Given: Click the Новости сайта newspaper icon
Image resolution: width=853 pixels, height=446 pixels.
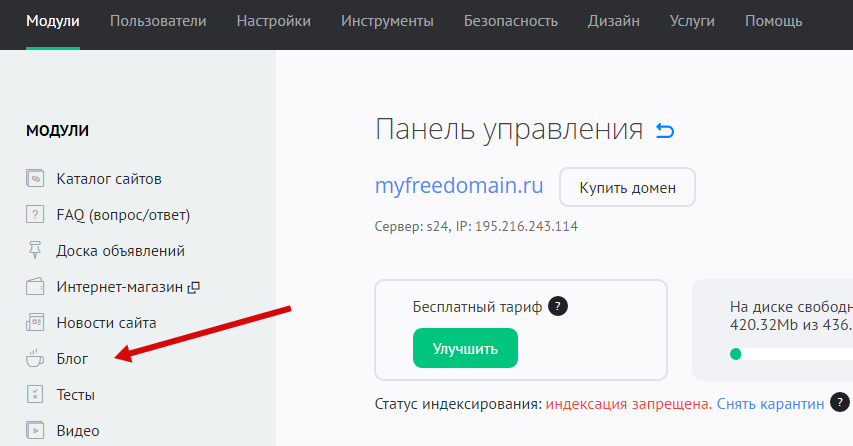Looking at the screenshot, I should click(36, 323).
